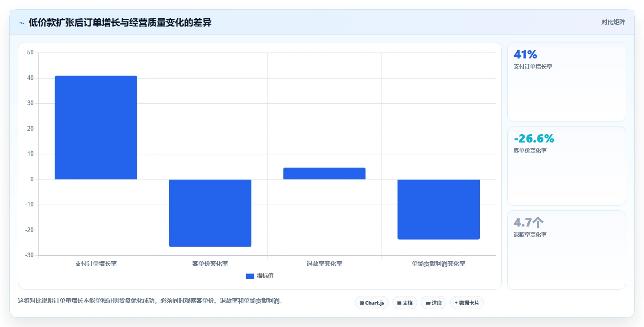Click the 进度 tag chip

[x=434, y=303]
